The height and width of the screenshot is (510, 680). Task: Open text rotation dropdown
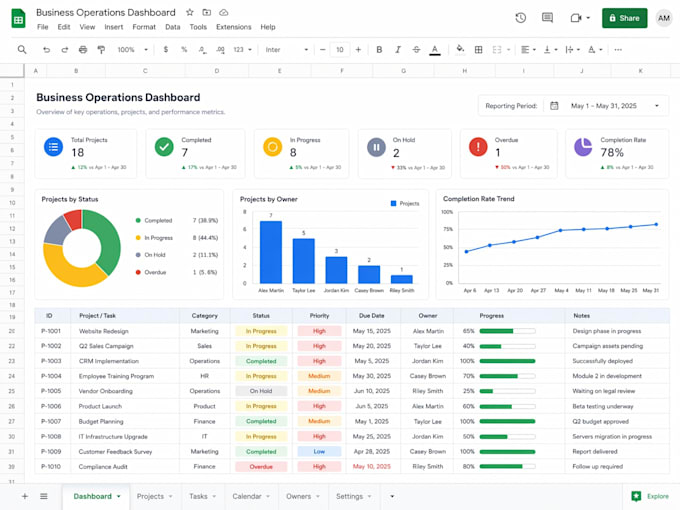[x=595, y=49]
